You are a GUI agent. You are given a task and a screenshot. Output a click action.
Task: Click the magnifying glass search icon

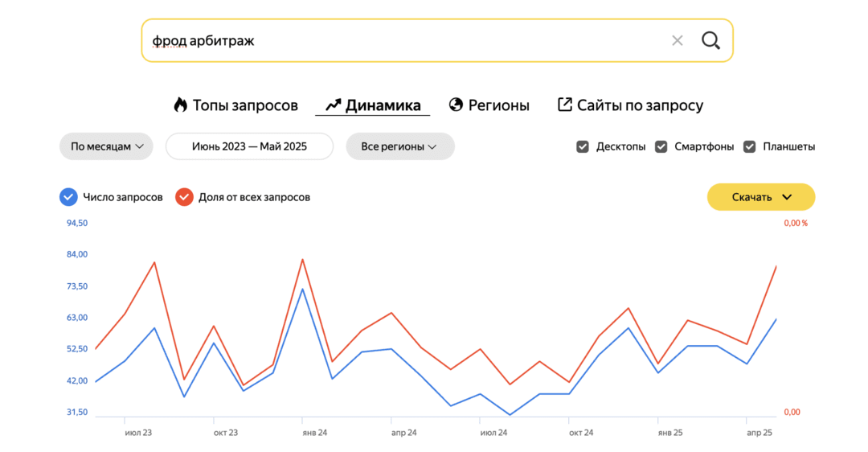(x=710, y=40)
